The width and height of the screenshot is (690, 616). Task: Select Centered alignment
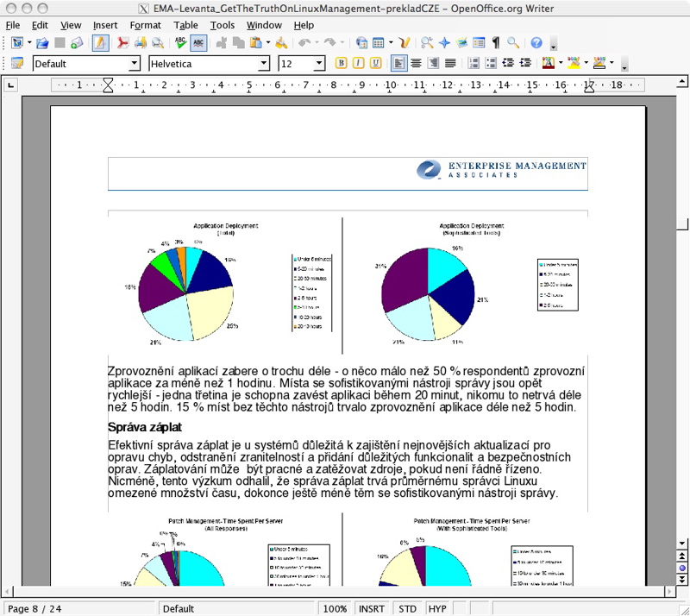[x=416, y=63]
